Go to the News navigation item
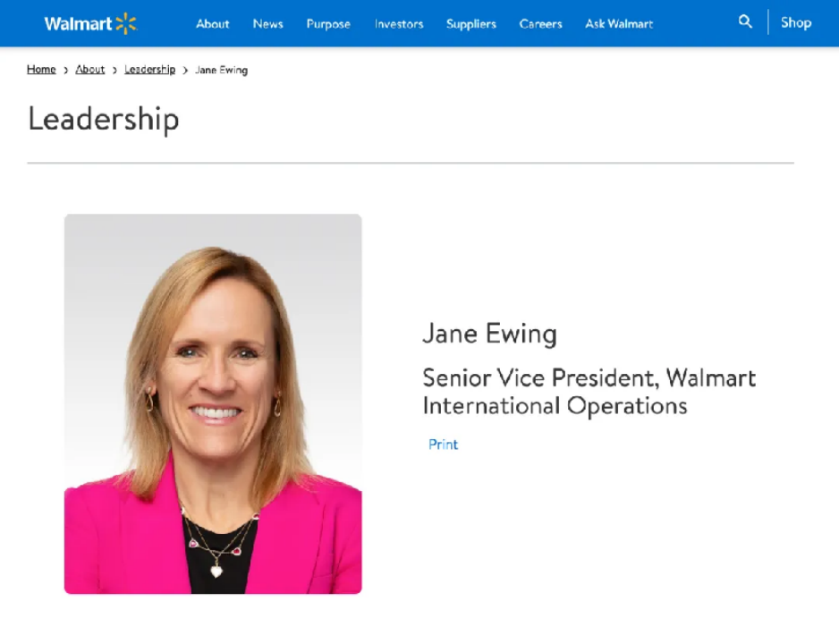 (x=267, y=24)
